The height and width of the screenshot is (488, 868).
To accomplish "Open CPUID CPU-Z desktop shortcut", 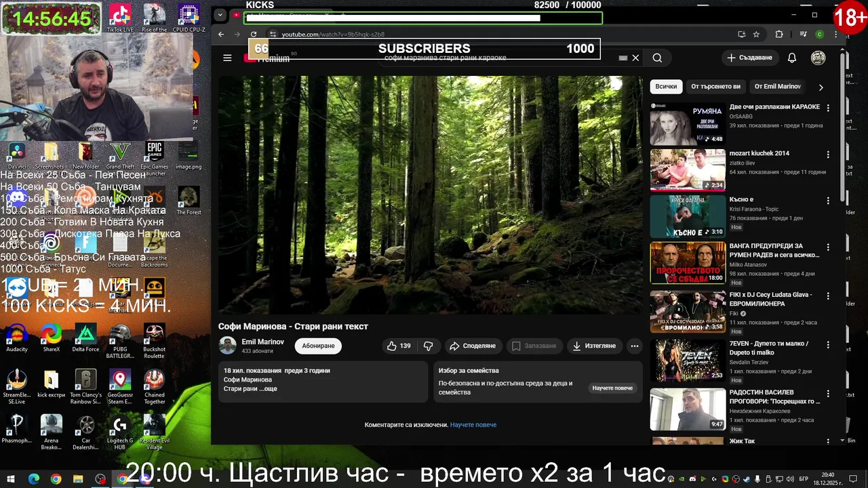I will pyautogui.click(x=189, y=18).
